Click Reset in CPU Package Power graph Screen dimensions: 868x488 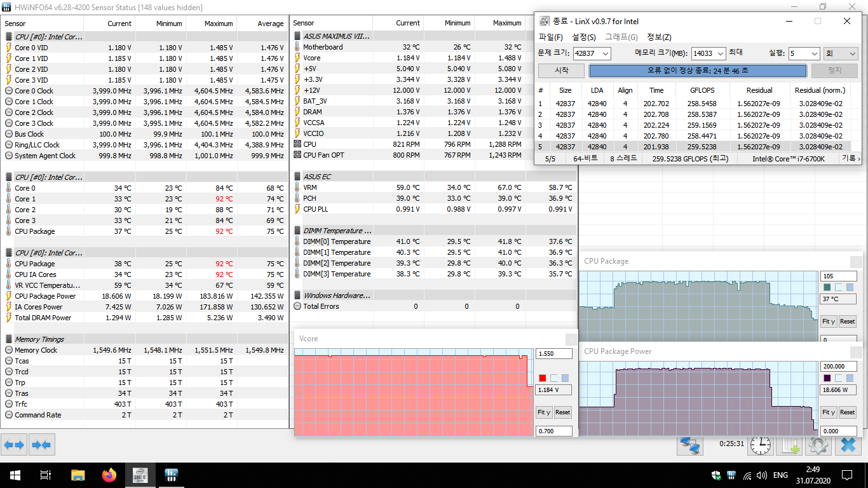pos(848,412)
